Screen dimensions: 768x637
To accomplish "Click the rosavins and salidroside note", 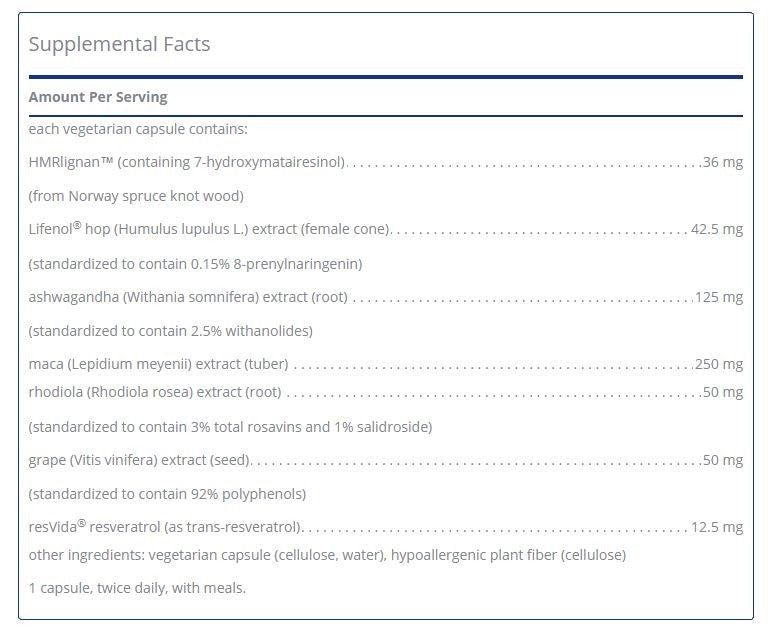I will click(x=230, y=427).
